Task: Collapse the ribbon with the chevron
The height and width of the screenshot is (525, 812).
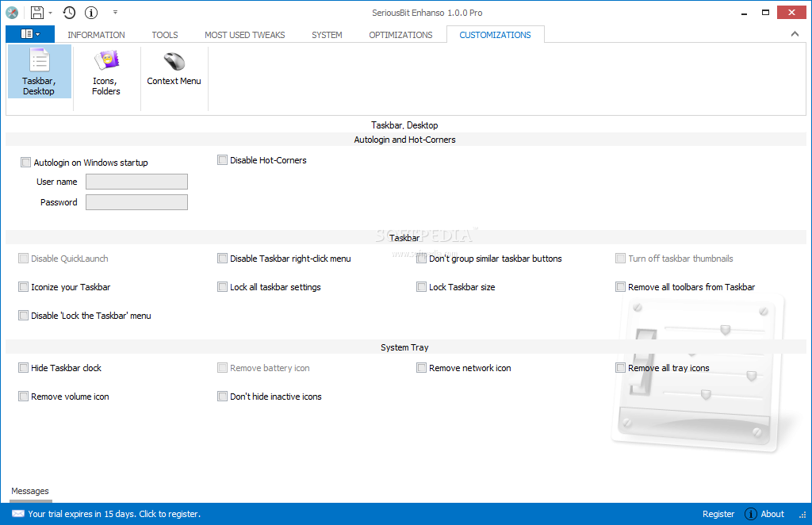Action: 795,34
